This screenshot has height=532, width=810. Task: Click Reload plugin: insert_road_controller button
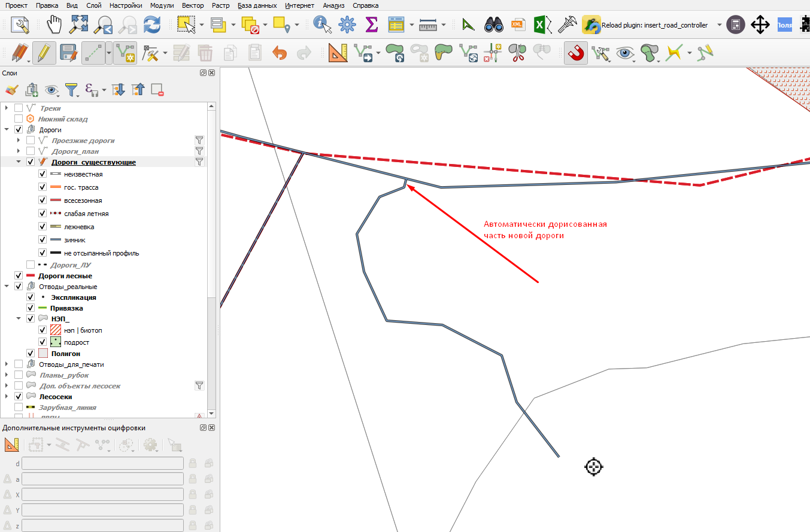(645, 25)
